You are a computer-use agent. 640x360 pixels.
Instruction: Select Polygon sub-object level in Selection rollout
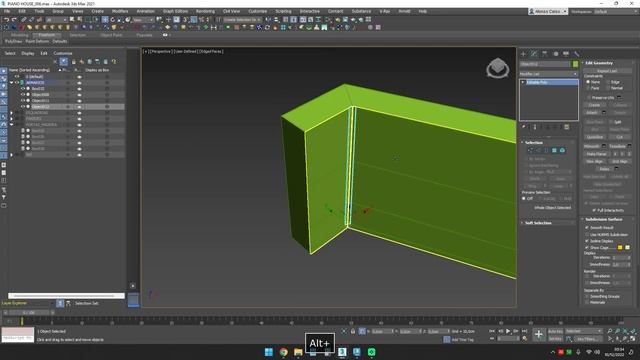point(554,151)
